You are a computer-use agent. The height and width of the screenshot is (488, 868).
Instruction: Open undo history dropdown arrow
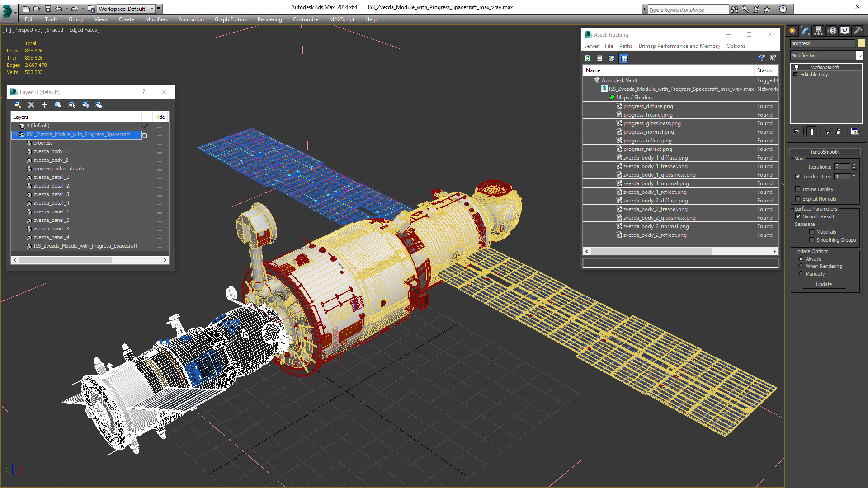66,9
